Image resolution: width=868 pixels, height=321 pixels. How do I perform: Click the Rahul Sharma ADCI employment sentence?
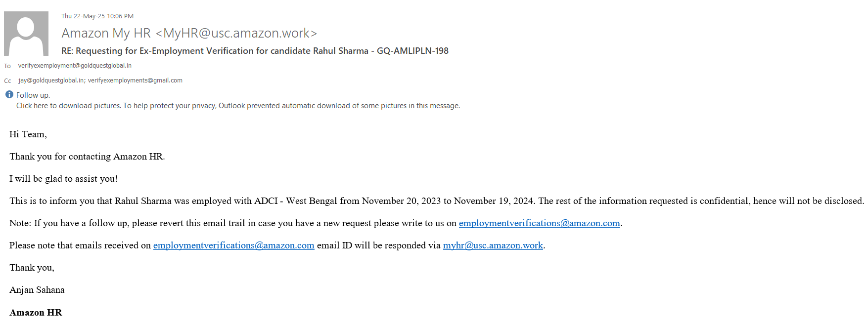coord(436,201)
